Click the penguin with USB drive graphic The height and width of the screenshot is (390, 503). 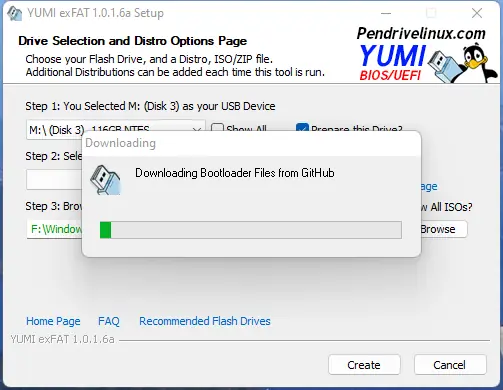click(x=463, y=64)
